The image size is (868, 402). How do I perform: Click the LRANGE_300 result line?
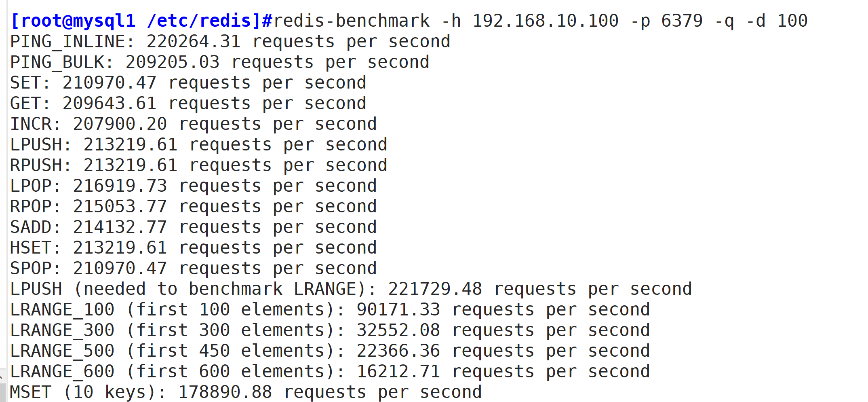330,330
